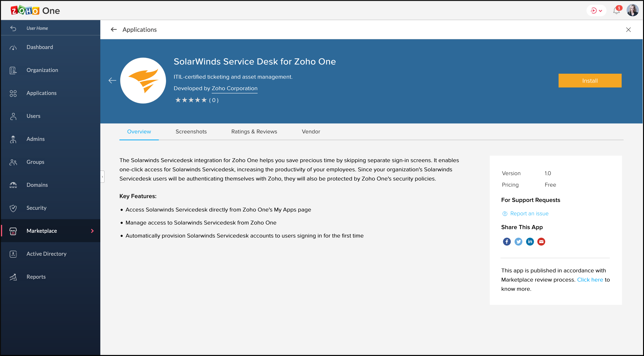Select the Vendor tab
Viewport: 644px width, 356px height.
(x=311, y=131)
